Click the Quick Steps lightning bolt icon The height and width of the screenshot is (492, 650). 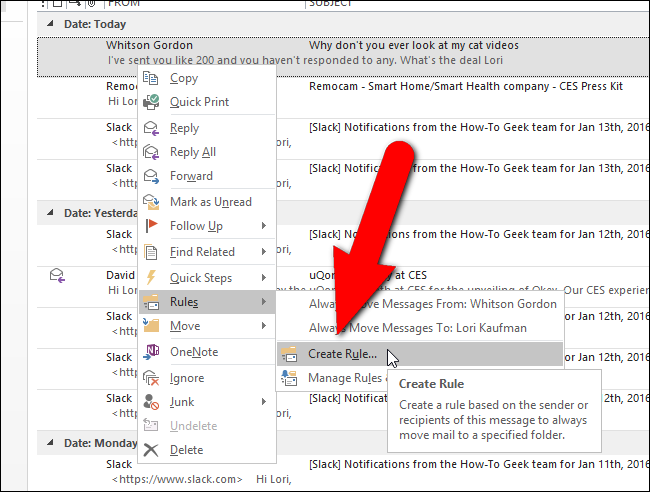coord(151,278)
